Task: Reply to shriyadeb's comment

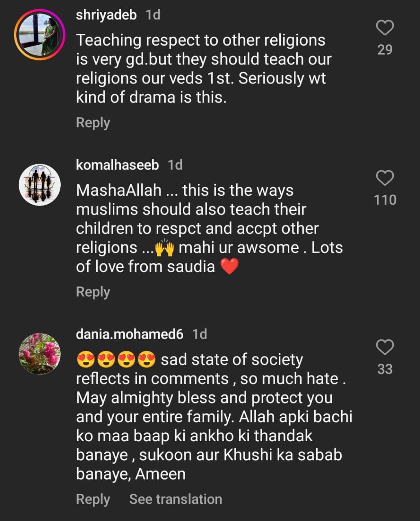Action: coord(93,123)
